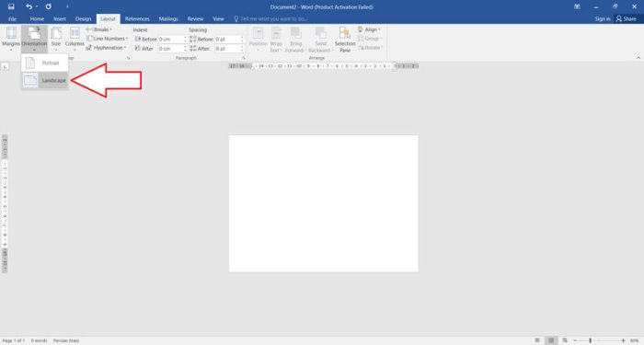Click the 0 words count
Viewport: 644px width, 345px height.
(x=39, y=340)
